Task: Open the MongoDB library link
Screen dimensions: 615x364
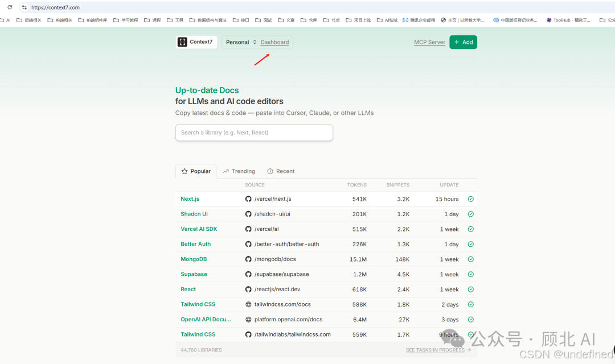Action: [194, 259]
